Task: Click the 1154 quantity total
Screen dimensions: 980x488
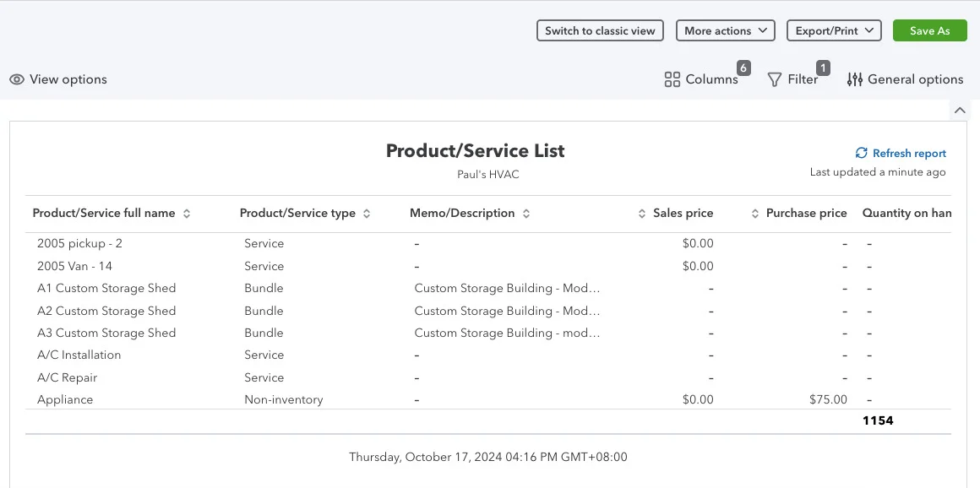Action: [x=878, y=420]
